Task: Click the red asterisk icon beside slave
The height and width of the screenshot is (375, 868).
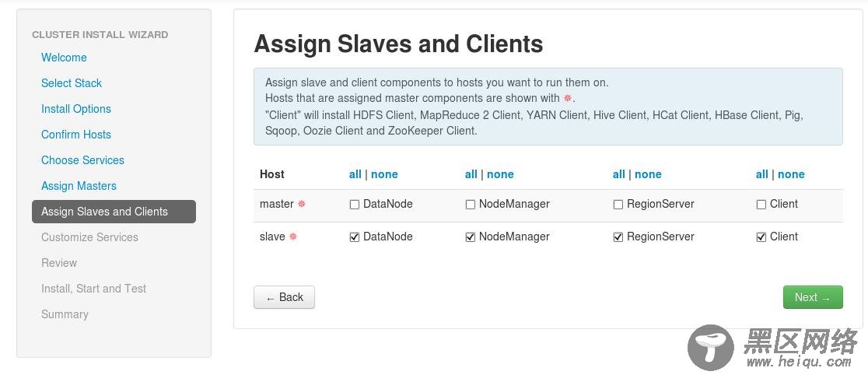Action: (293, 237)
